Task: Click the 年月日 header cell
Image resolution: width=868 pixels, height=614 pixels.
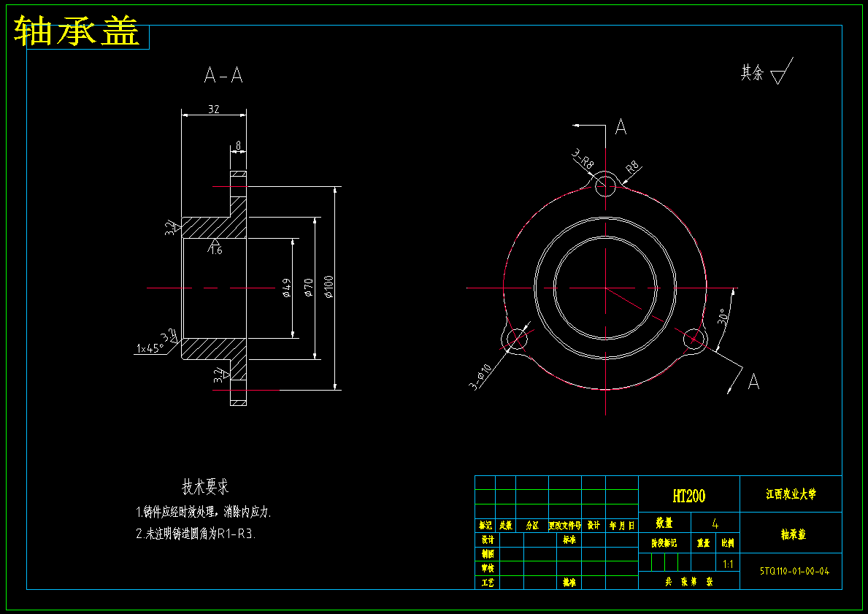Action: coord(622,526)
